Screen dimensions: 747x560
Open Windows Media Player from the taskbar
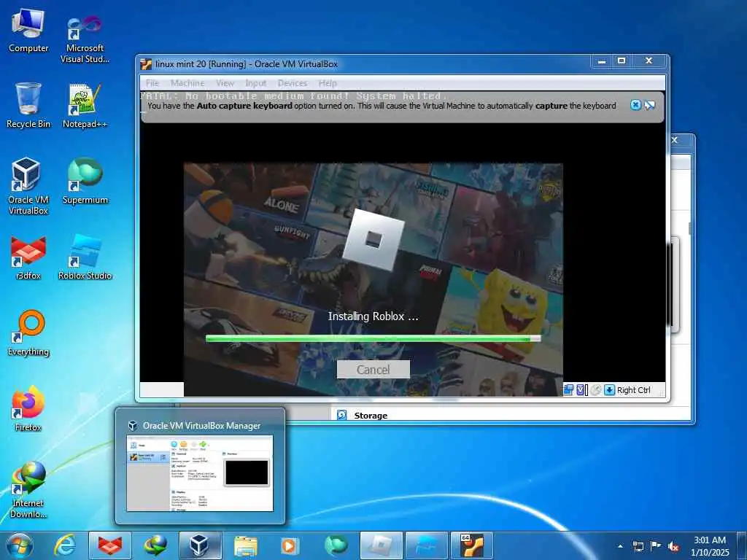click(290, 545)
